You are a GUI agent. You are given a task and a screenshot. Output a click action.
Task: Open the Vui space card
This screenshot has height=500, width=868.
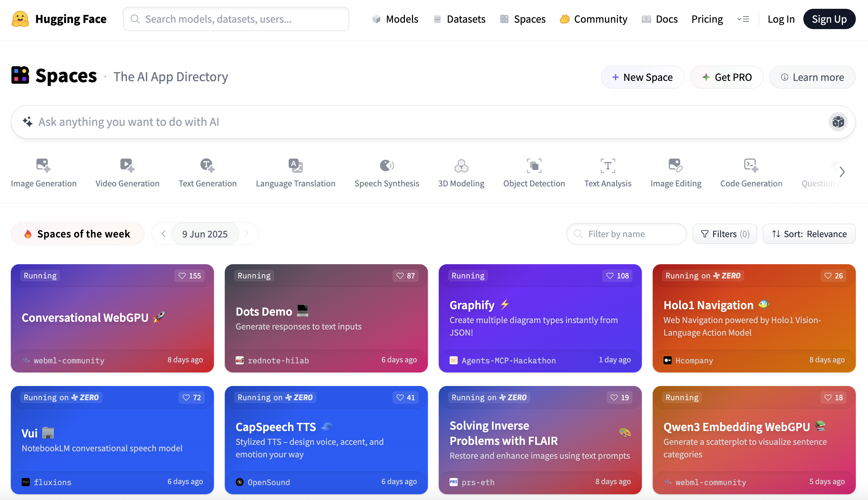click(x=112, y=440)
